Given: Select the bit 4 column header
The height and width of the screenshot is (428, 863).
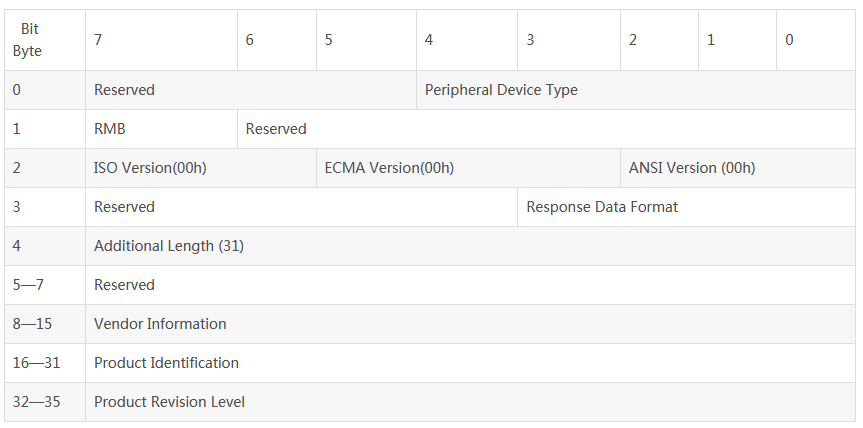Looking at the screenshot, I should tap(467, 40).
